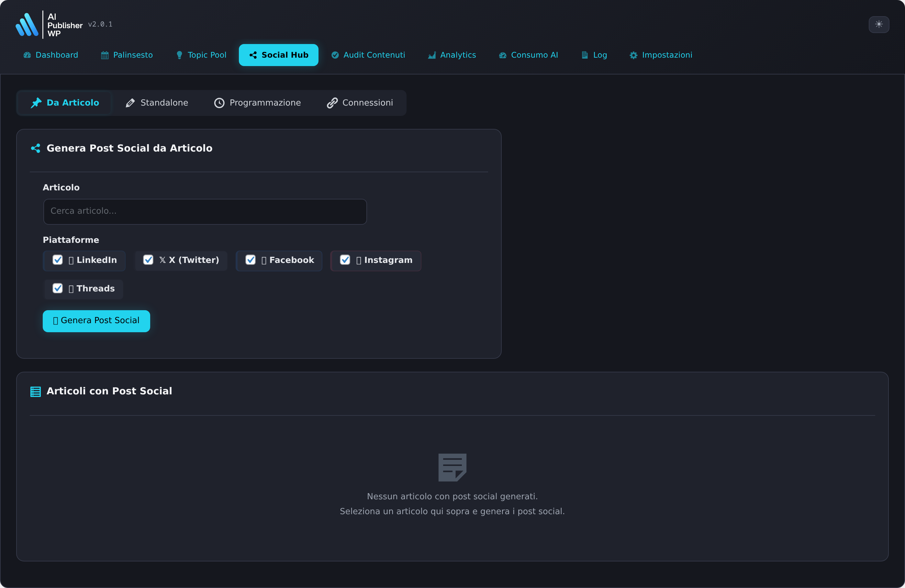Click the share icon on Genera Post Social heading
This screenshot has height=588, width=905.
(35, 148)
